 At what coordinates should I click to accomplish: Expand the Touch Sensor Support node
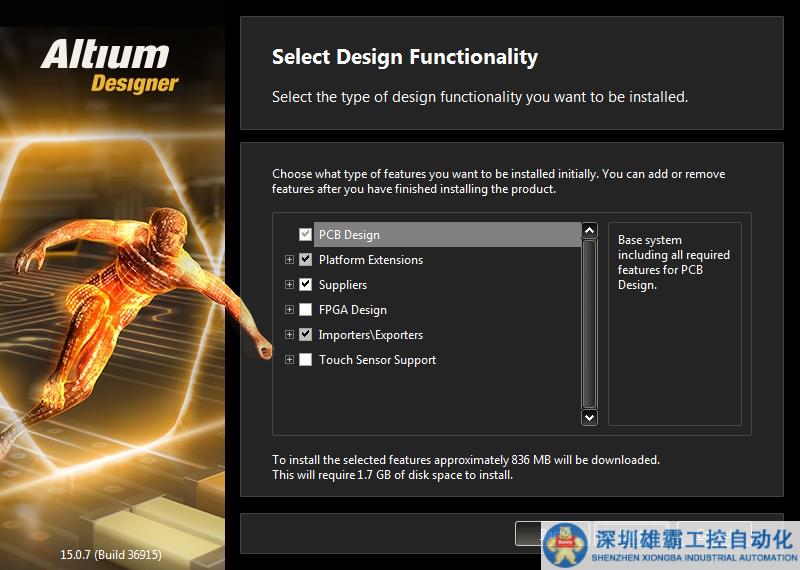pos(290,360)
